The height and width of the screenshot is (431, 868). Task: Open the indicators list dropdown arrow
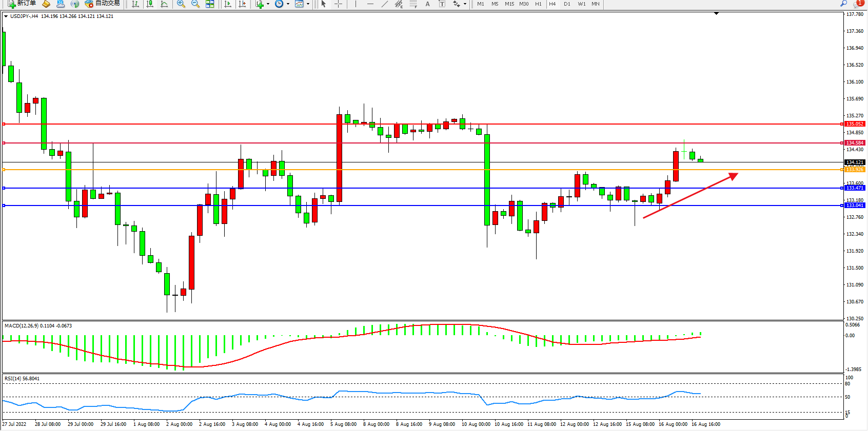coord(268,4)
